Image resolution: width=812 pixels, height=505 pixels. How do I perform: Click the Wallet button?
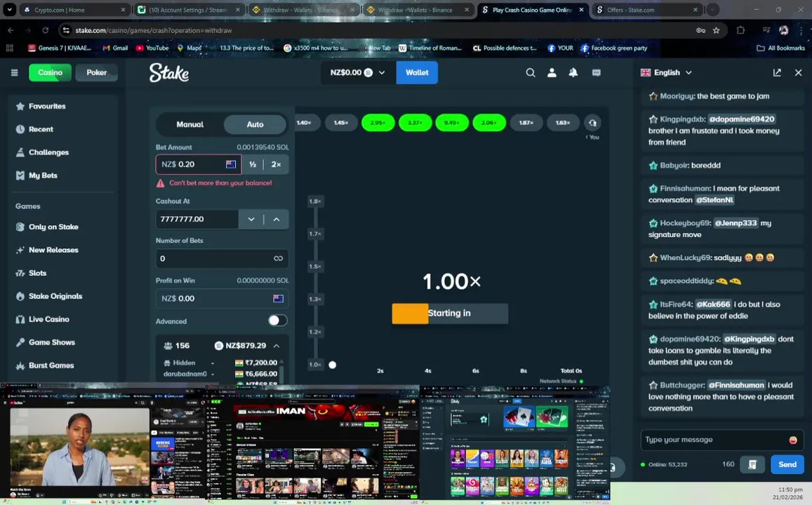417,72
